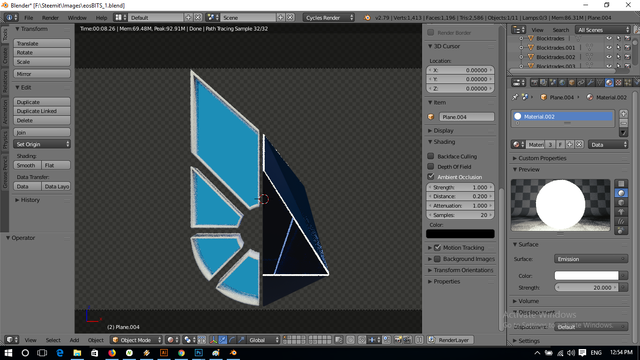Click the Duplicate Linked button

tap(42, 111)
